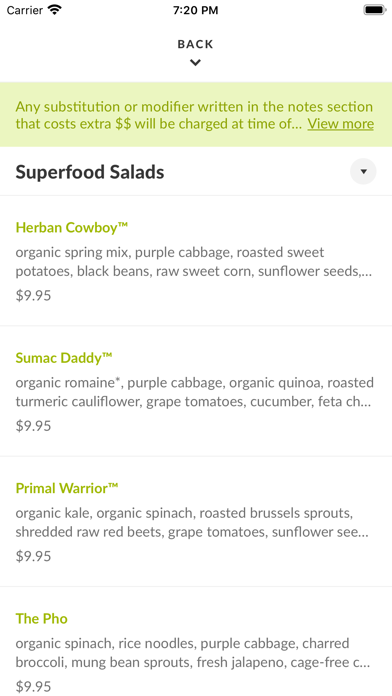392x696 pixels.
Task: Tap the Herban Cowboy $9.95 price
Action: coord(33,296)
